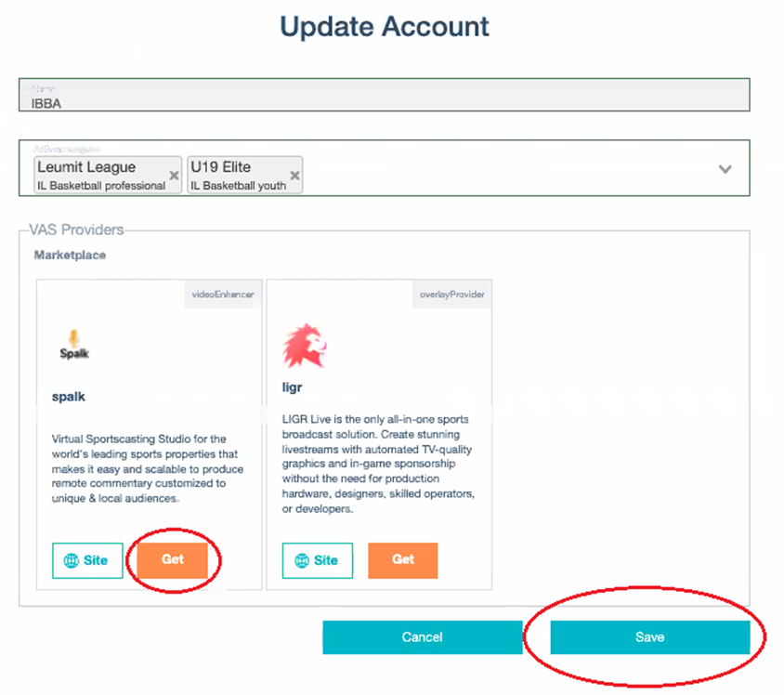Remove the Leumit League tag
This screenshot has height=695, width=784.
(x=174, y=176)
